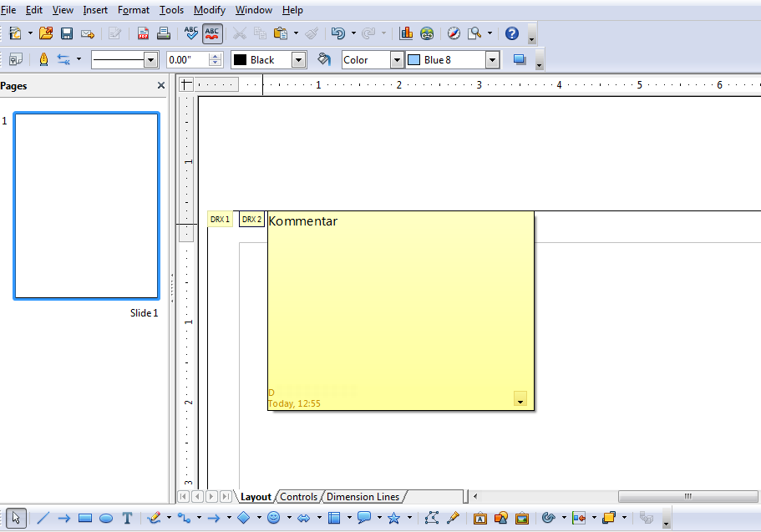
Task: Open the Modify menu
Action: (x=209, y=9)
